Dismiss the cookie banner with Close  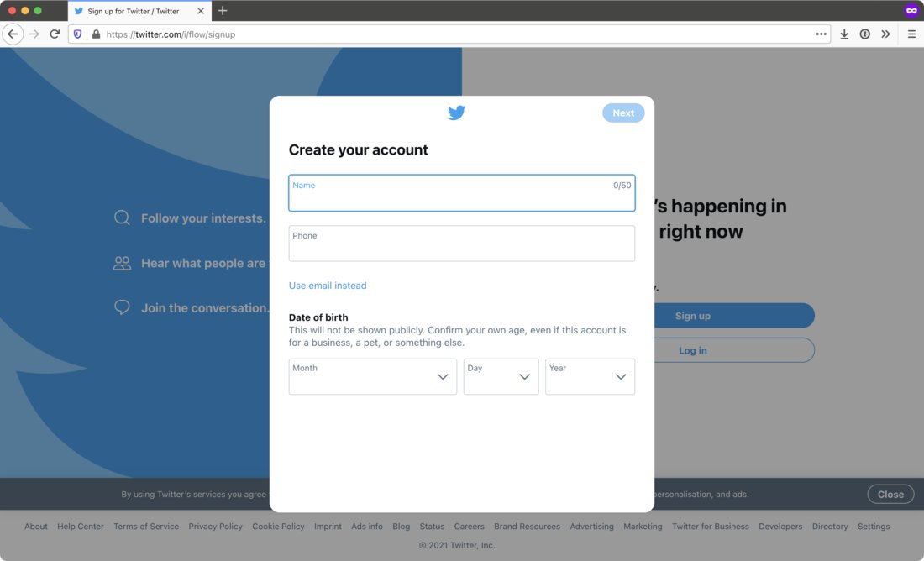pyautogui.click(x=890, y=495)
